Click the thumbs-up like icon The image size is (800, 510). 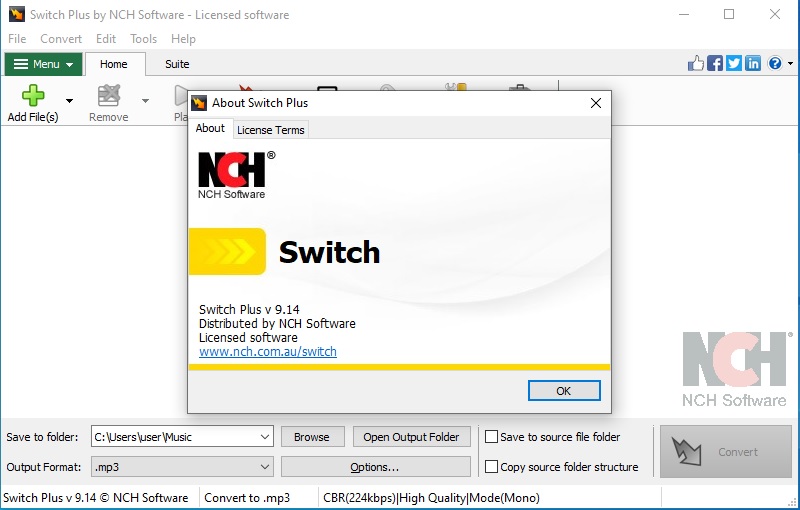click(x=695, y=63)
